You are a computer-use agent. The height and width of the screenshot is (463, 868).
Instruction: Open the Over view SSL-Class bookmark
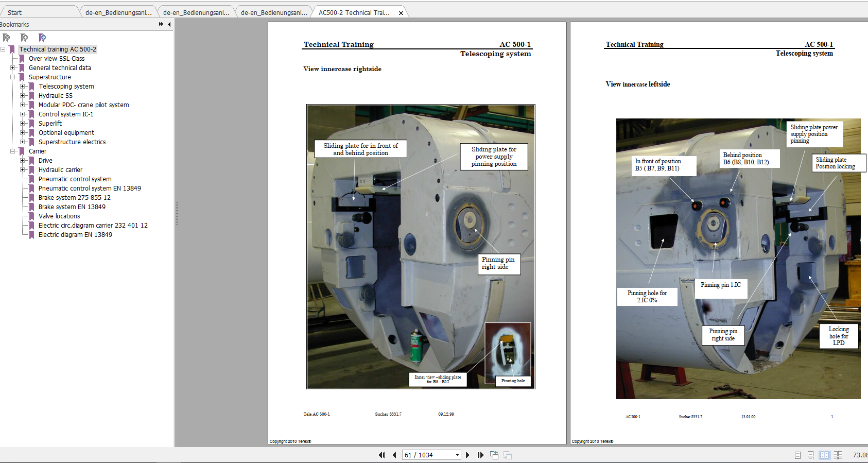click(57, 59)
